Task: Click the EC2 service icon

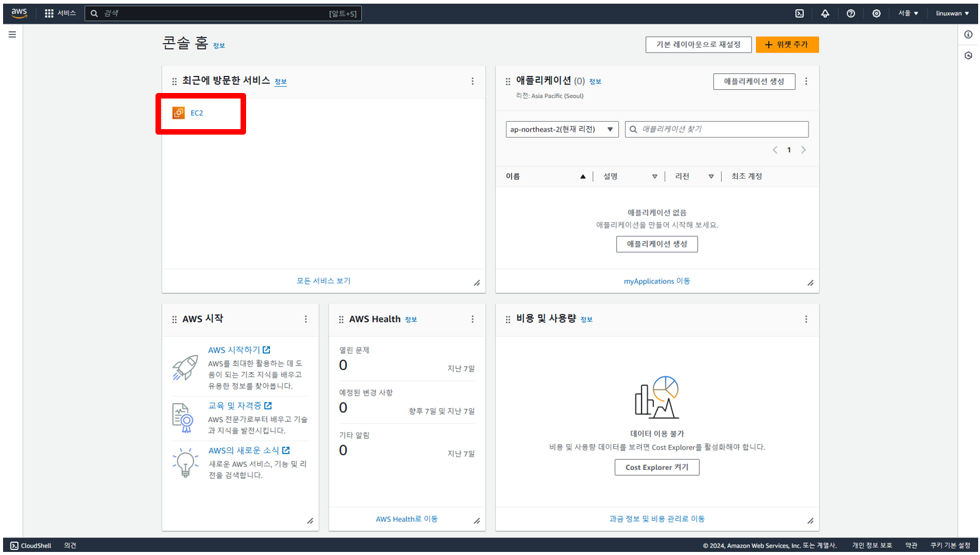Action: 178,113
